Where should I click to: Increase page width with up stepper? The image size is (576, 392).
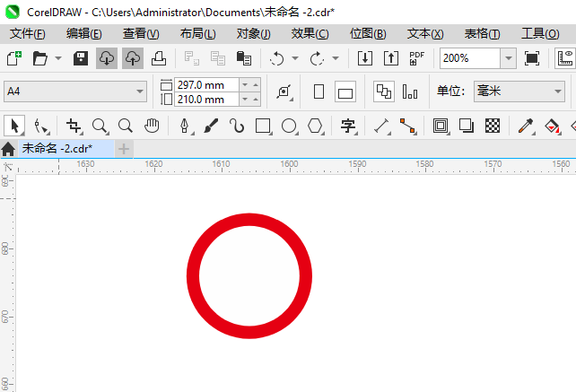[256, 85]
